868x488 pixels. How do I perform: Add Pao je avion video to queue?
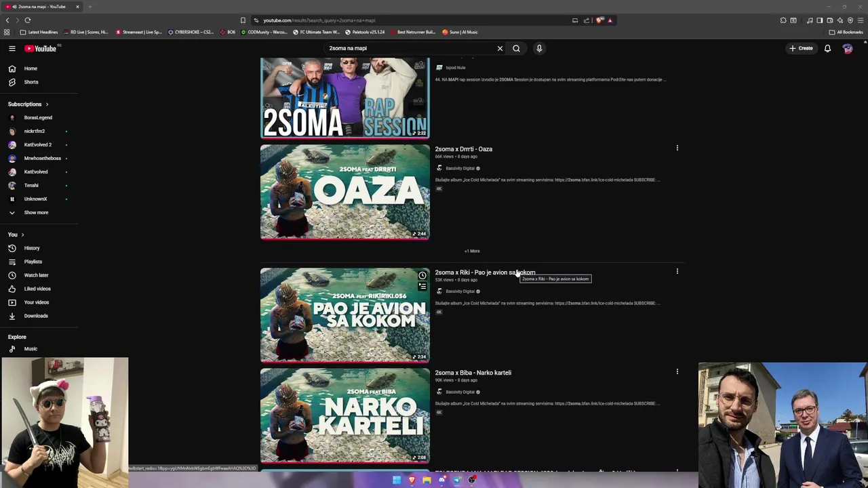422,286
